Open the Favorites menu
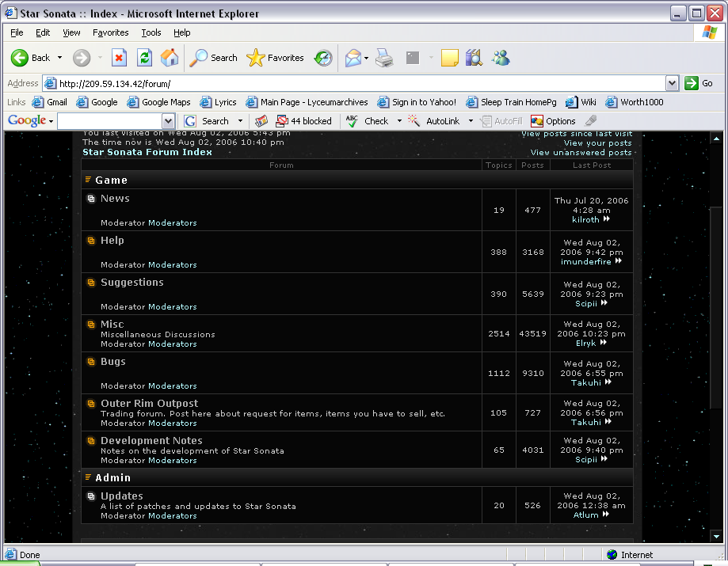This screenshot has width=728, height=566. 110,32
